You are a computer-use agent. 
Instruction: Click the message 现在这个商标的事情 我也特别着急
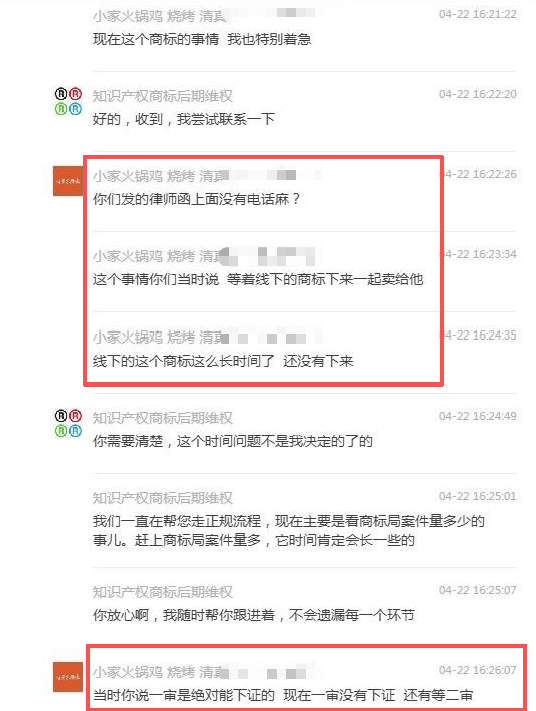click(x=202, y=39)
